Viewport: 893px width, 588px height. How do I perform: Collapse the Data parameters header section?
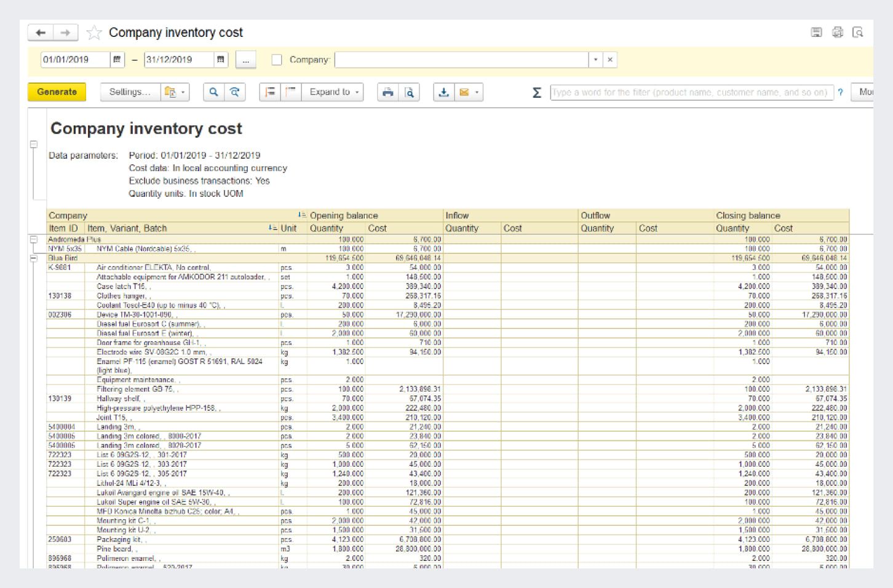34,145
